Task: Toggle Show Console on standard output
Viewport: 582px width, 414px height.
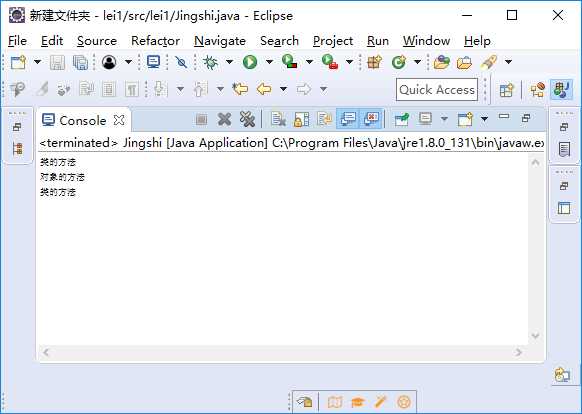Action: click(x=348, y=119)
